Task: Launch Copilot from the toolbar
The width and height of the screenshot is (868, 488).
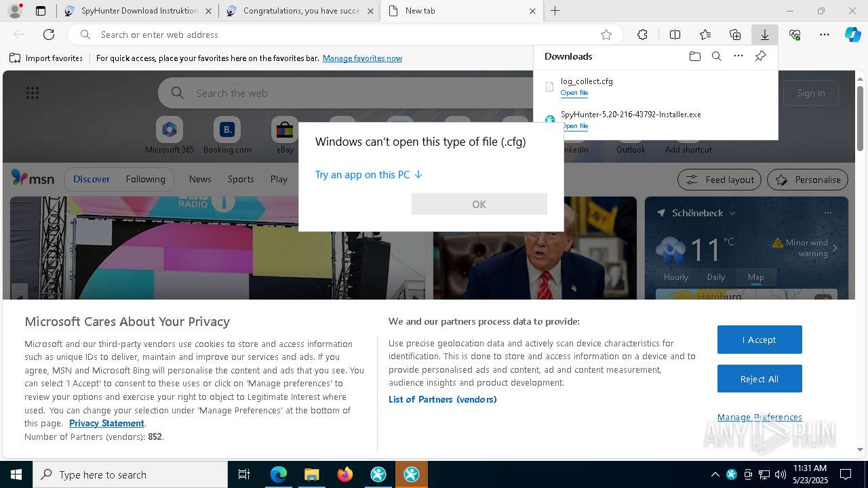Action: 853,35
